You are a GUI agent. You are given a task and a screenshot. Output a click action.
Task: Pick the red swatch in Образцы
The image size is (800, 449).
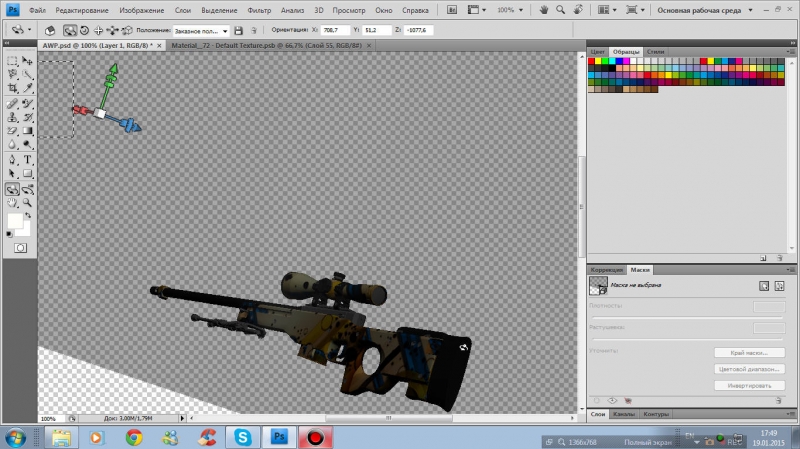[591, 61]
